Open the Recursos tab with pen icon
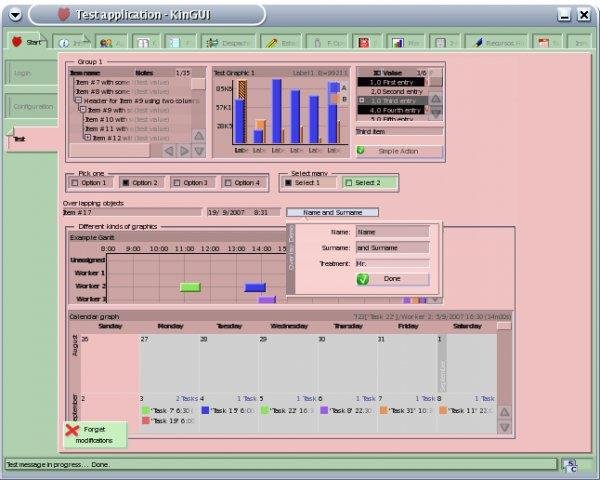The image size is (600, 480). click(x=497, y=42)
